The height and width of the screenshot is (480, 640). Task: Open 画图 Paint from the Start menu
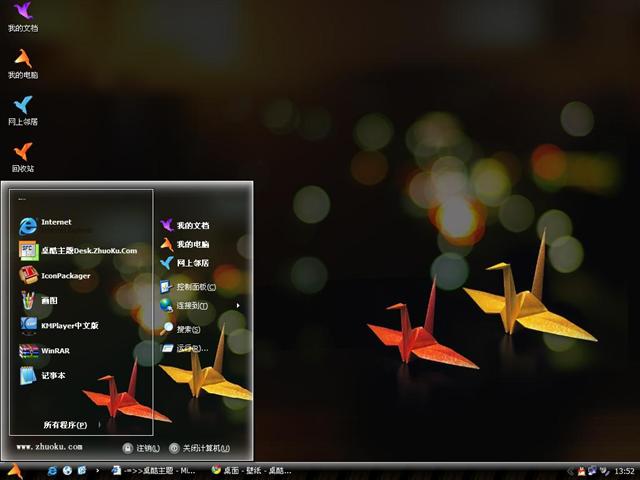(38, 301)
